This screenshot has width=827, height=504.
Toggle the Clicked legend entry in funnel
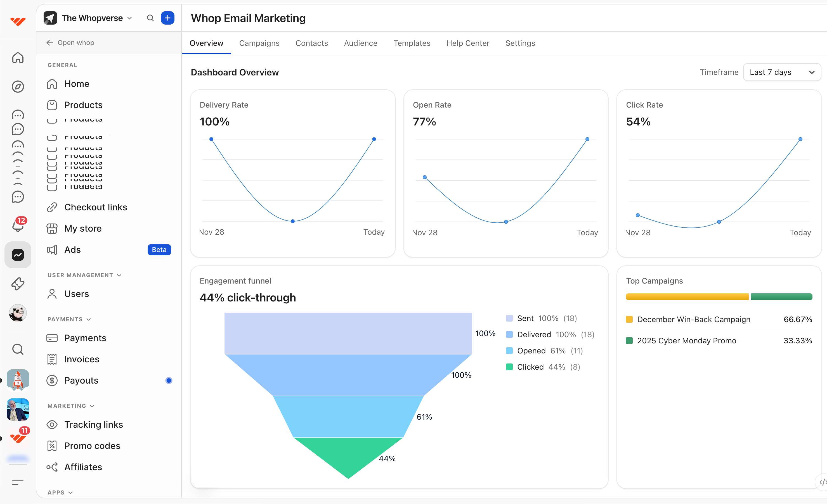[x=530, y=367]
